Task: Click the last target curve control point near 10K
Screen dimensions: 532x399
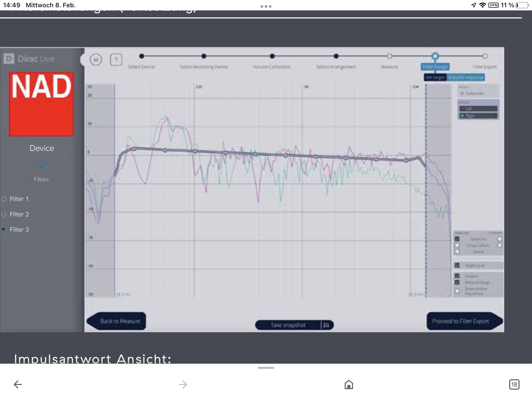Action: tap(407, 160)
